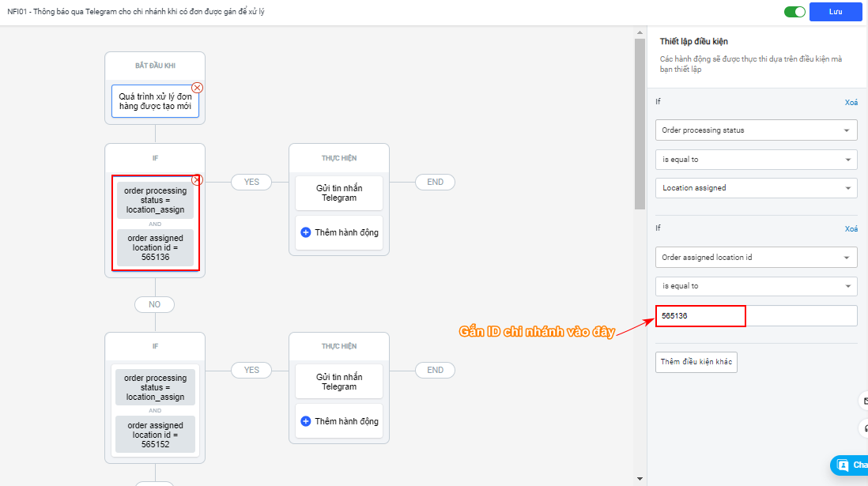Screen dimensions: 868x486
Task: Select the second Gửi tin nhắn Telegram action
Action: click(x=339, y=382)
